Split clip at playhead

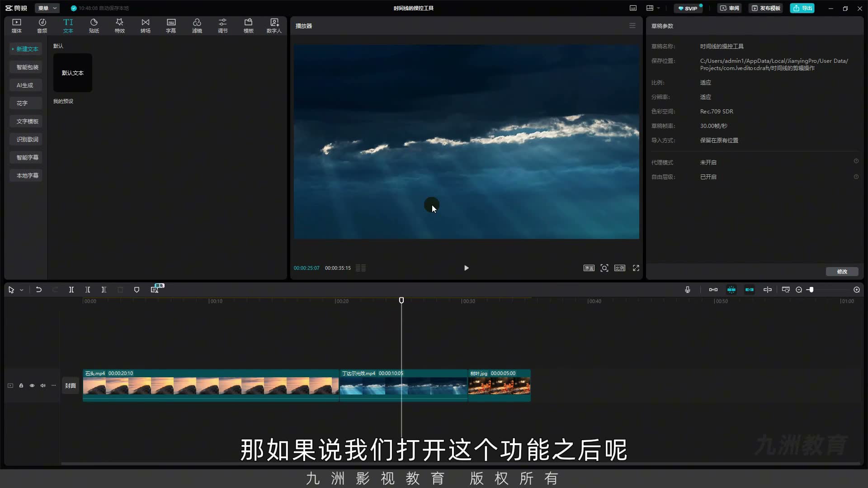pos(71,290)
